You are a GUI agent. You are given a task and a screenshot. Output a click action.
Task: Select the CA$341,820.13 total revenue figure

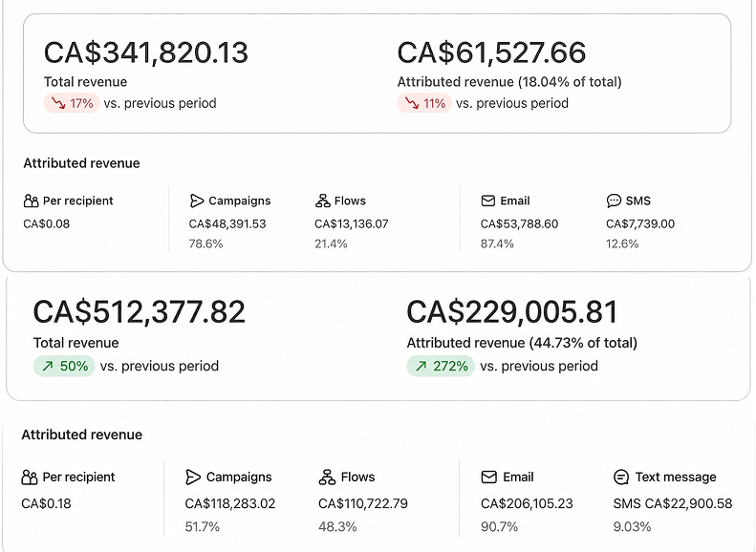point(146,53)
